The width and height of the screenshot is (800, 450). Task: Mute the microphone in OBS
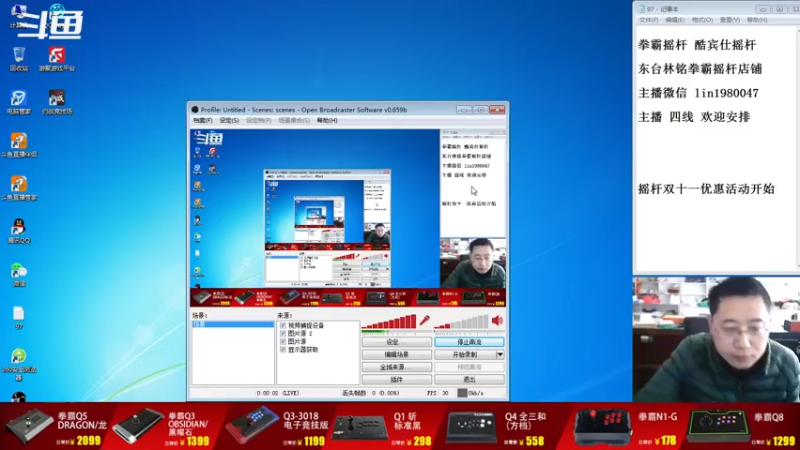pyautogui.click(x=424, y=321)
